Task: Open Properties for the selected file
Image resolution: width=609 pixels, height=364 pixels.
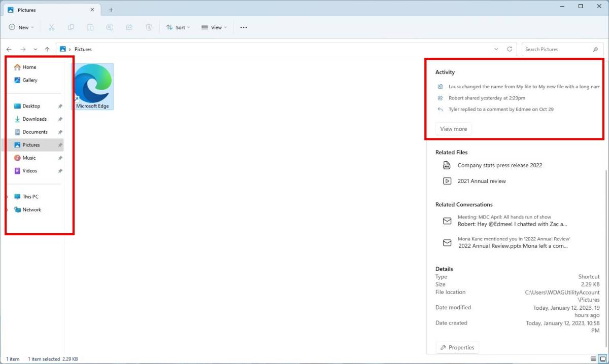Action: [x=457, y=347]
